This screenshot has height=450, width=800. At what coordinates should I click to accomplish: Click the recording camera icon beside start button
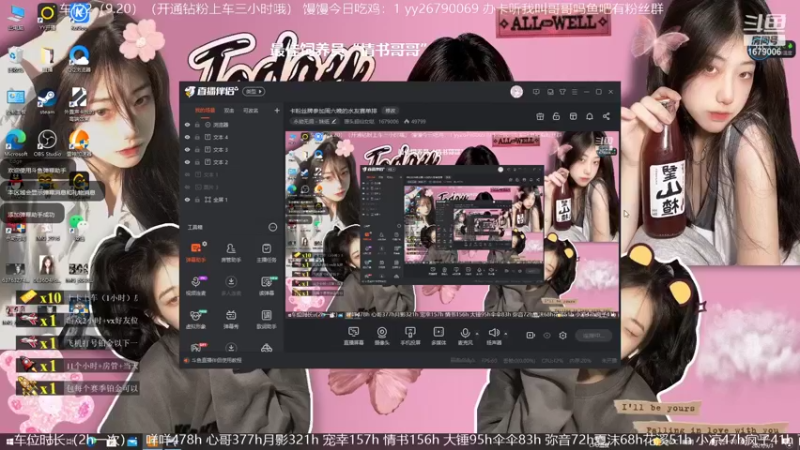tap(530, 335)
